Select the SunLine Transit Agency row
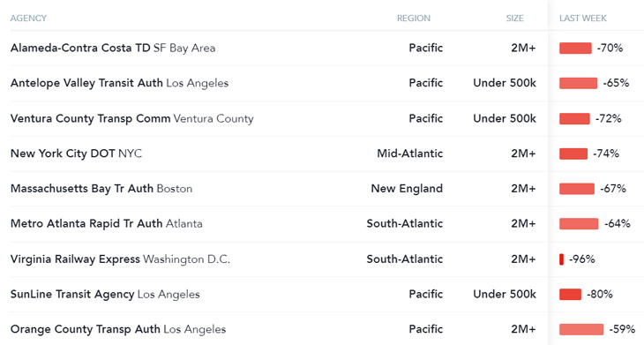Viewport: 644px width, 345px height. point(322,294)
